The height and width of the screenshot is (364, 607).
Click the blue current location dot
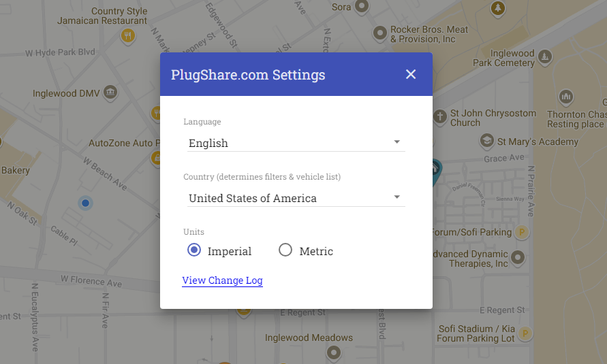pyautogui.click(x=85, y=203)
